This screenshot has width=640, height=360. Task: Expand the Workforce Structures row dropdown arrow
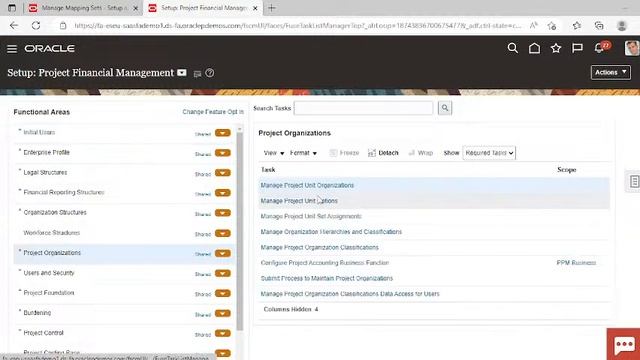(x=223, y=233)
